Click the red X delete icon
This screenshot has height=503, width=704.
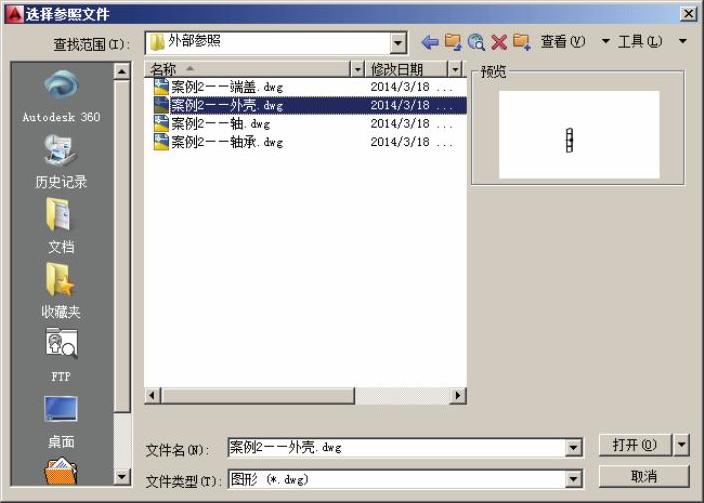[x=498, y=42]
